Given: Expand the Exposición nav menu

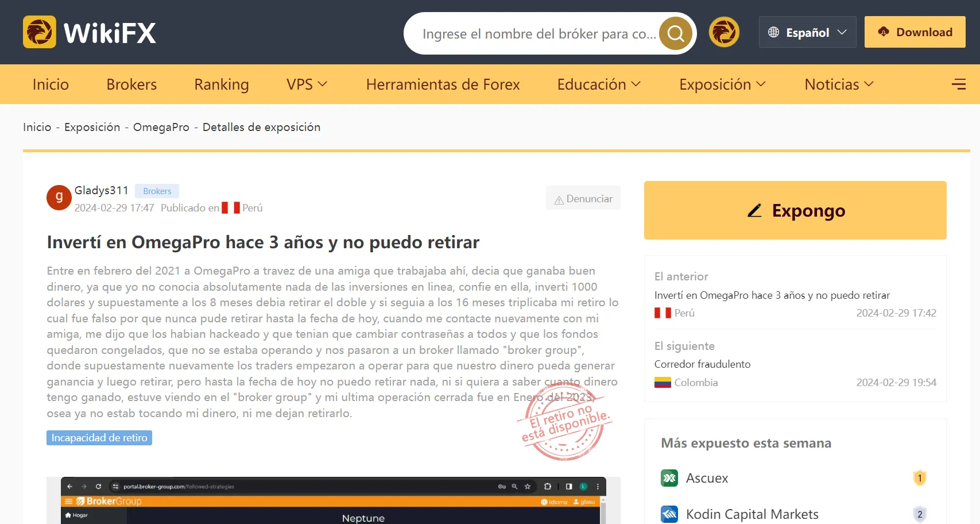Looking at the screenshot, I should point(722,84).
